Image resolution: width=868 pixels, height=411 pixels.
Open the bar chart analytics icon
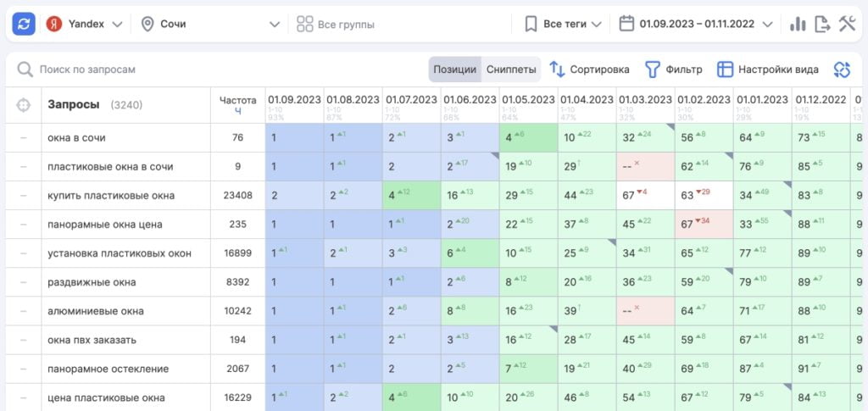click(x=798, y=24)
